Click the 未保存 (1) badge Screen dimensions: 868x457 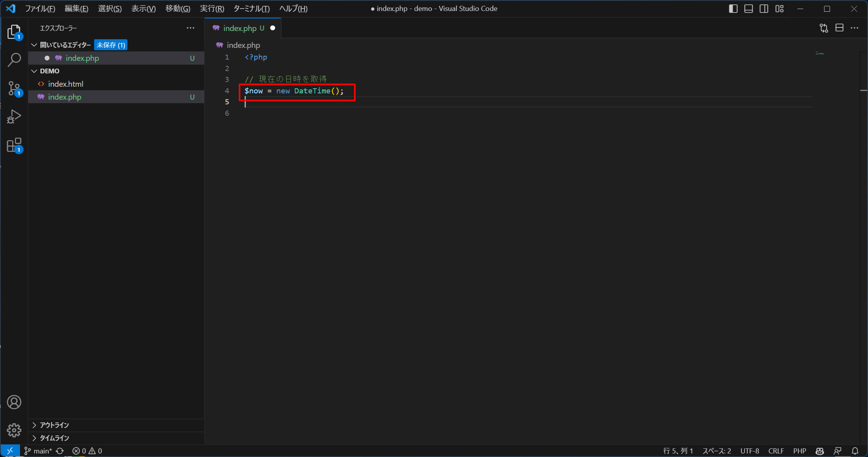[x=111, y=45]
